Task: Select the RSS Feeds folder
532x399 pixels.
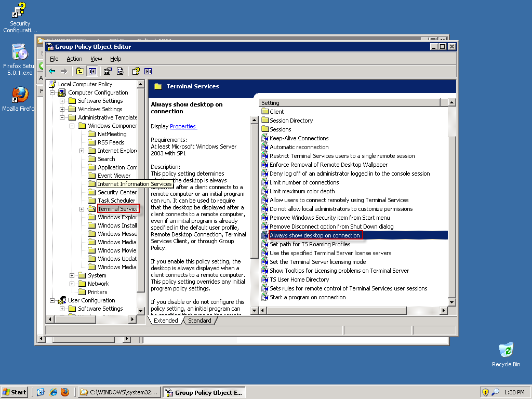Action: (111, 142)
